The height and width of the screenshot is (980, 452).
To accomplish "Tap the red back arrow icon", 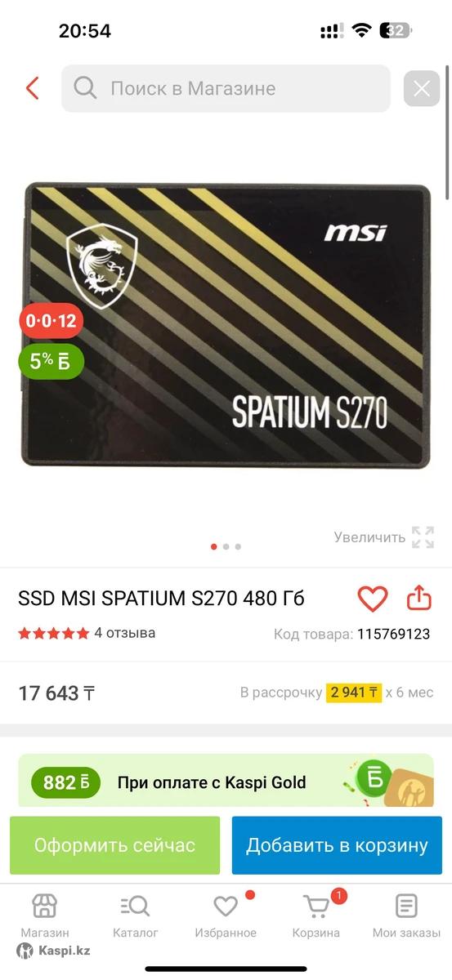I will click(x=33, y=88).
